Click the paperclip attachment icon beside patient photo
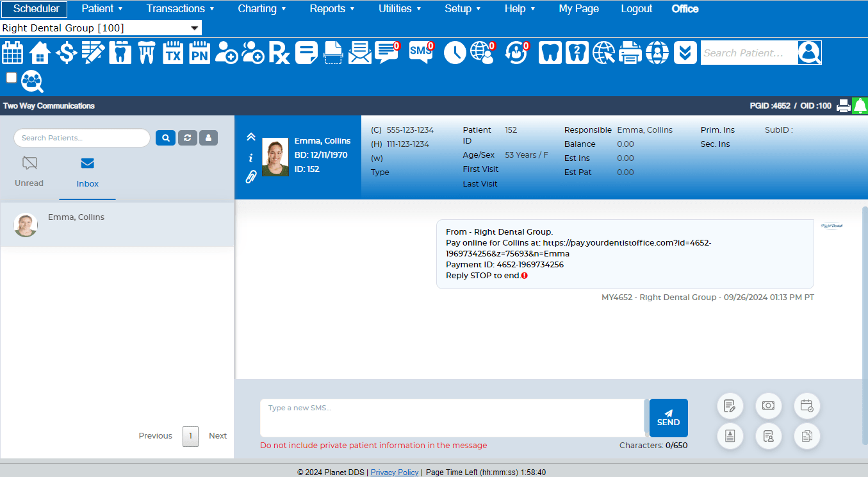The width and height of the screenshot is (868, 477). tap(250, 177)
